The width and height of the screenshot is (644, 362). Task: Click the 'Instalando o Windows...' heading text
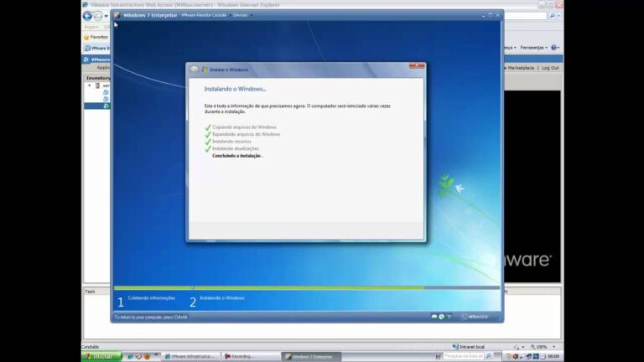point(235,89)
